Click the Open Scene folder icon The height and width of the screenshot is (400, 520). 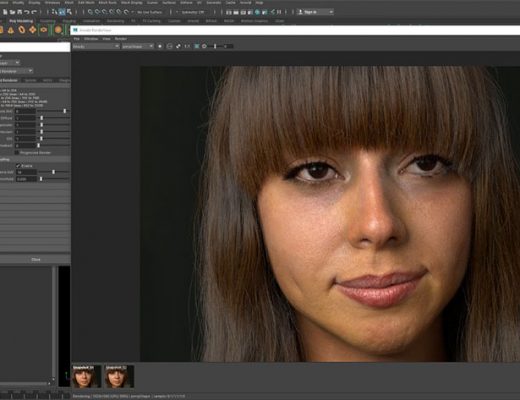click(12, 12)
